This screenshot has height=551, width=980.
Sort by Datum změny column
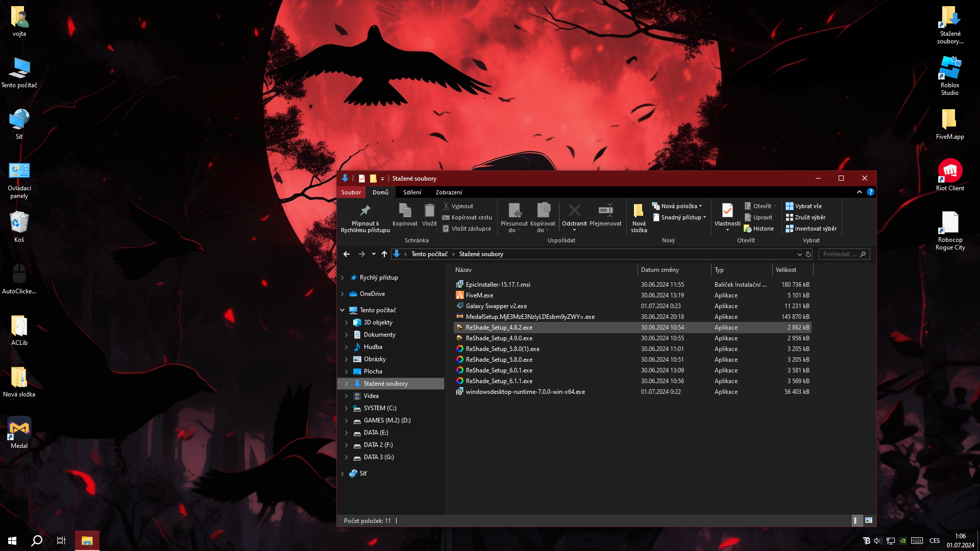[674, 270]
